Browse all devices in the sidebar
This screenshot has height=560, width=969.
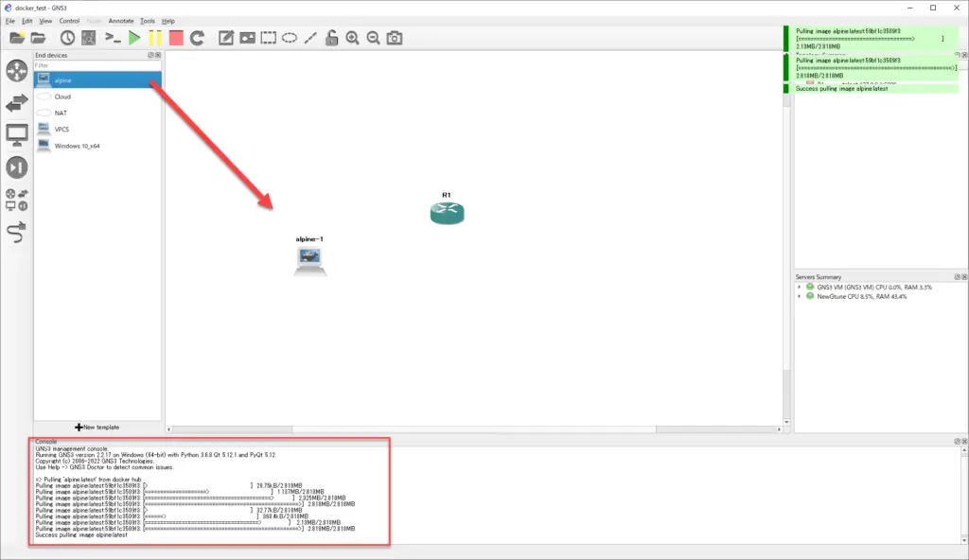(17, 200)
